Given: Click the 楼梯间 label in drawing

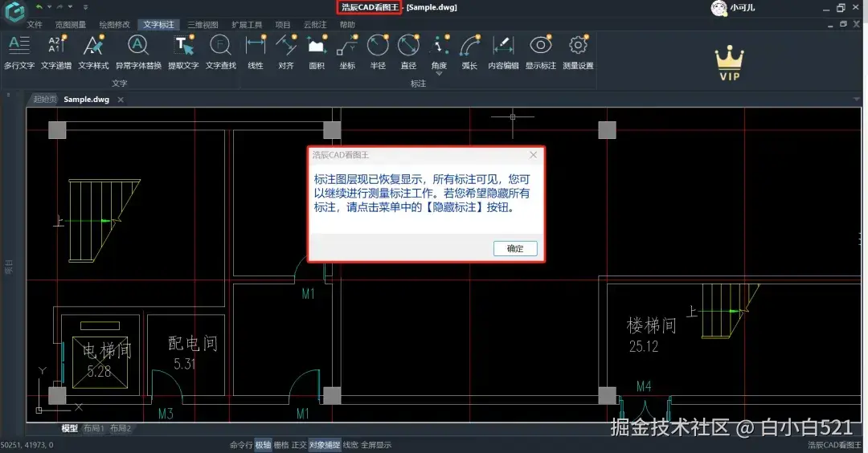Looking at the screenshot, I should click(x=651, y=325).
